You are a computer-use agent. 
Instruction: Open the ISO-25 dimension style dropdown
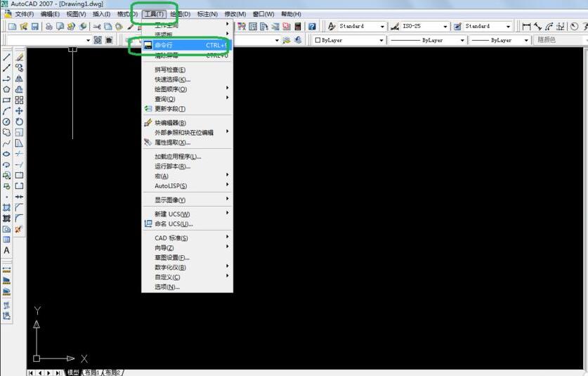click(x=445, y=26)
